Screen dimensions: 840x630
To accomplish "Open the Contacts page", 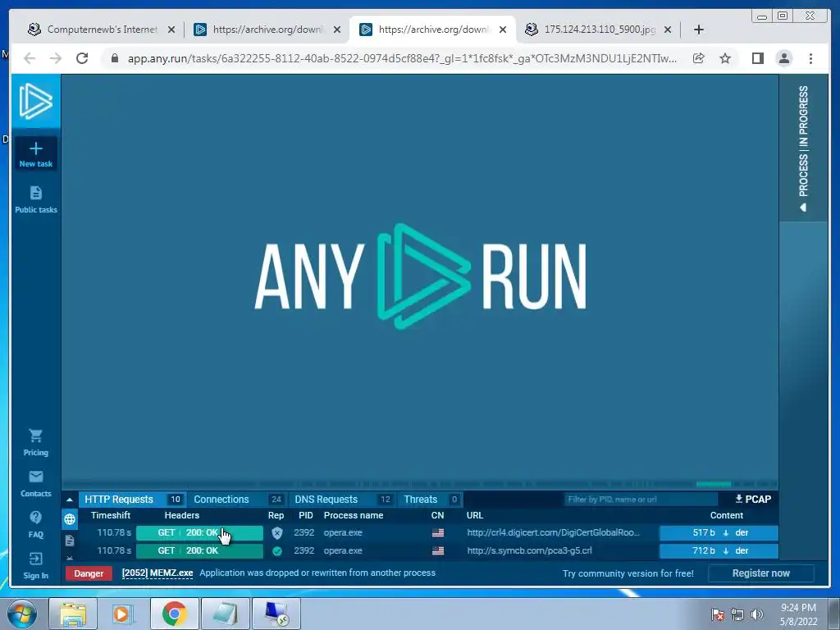I will coord(36,484).
